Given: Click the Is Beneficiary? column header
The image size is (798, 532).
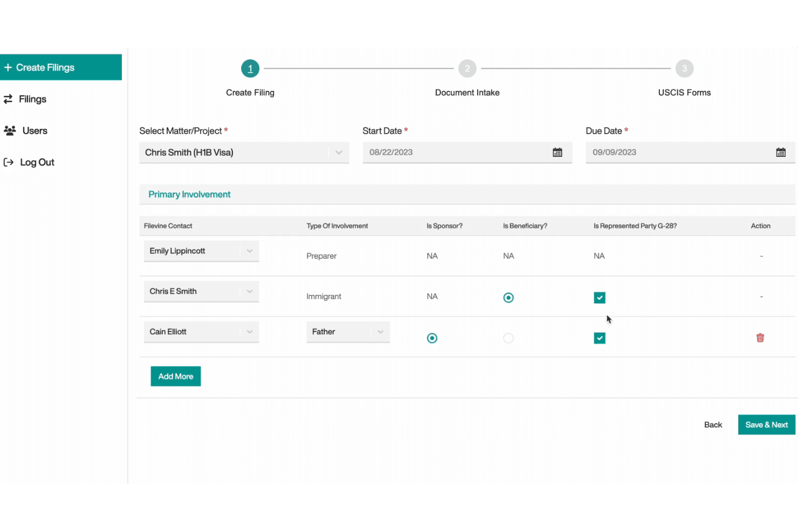Looking at the screenshot, I should tap(525, 226).
